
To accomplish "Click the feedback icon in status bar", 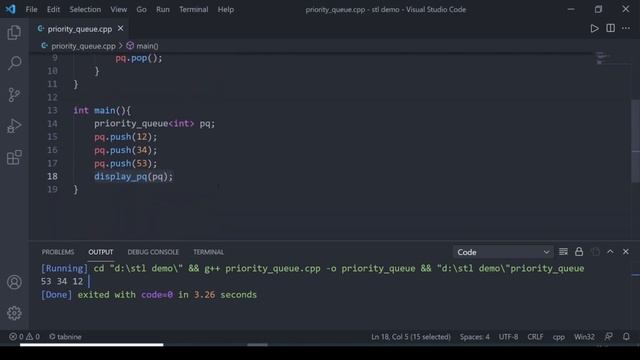I will (608, 337).
